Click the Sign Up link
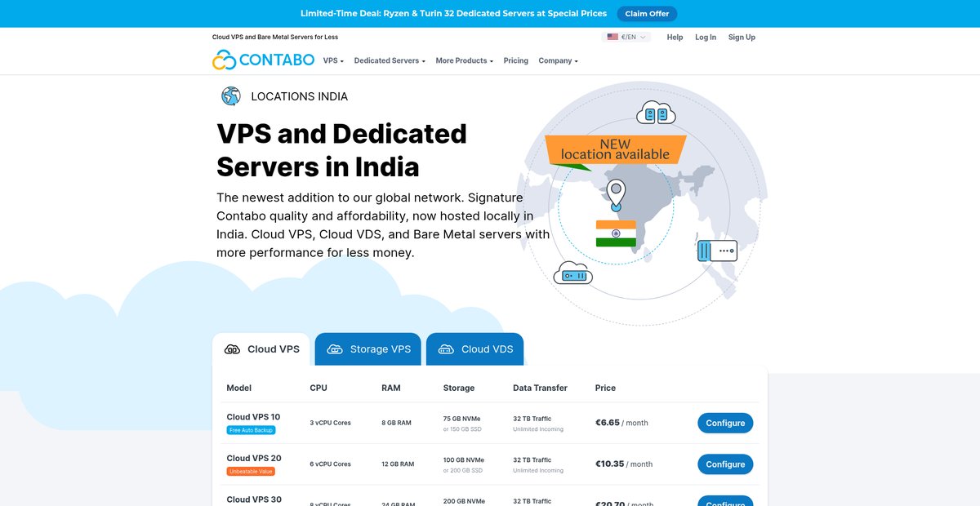Viewport: 980px width, 506px height. (742, 37)
